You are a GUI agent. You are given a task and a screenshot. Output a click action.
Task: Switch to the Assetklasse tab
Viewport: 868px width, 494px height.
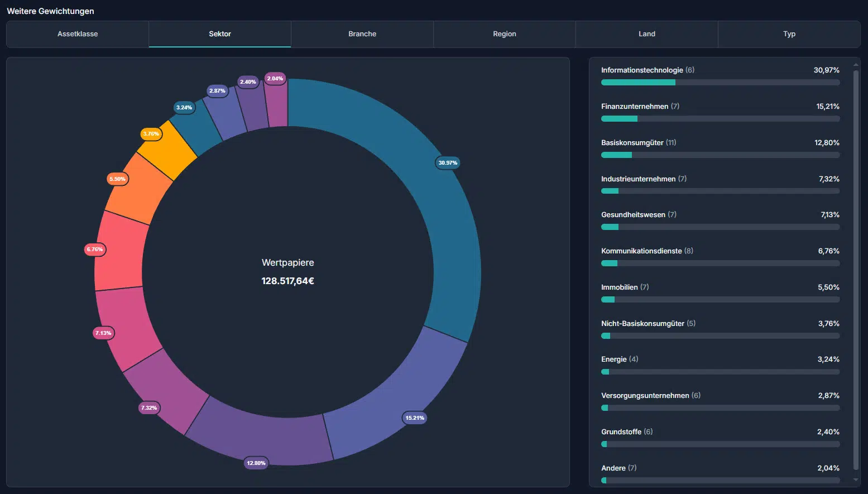(78, 34)
